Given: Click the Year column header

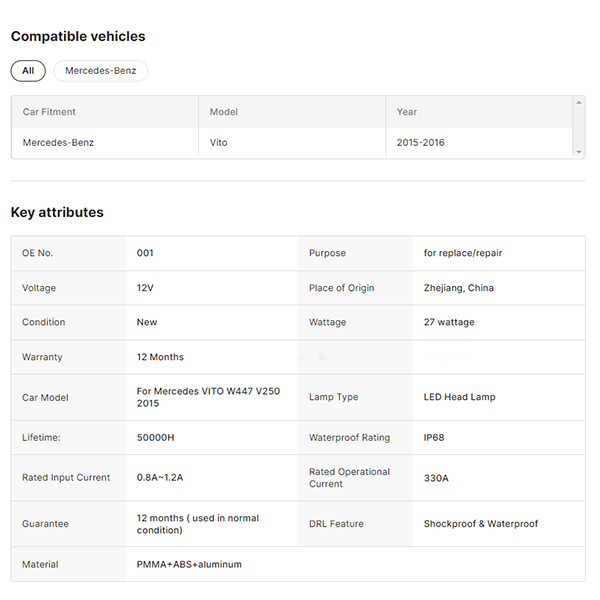Looking at the screenshot, I should point(407,112).
